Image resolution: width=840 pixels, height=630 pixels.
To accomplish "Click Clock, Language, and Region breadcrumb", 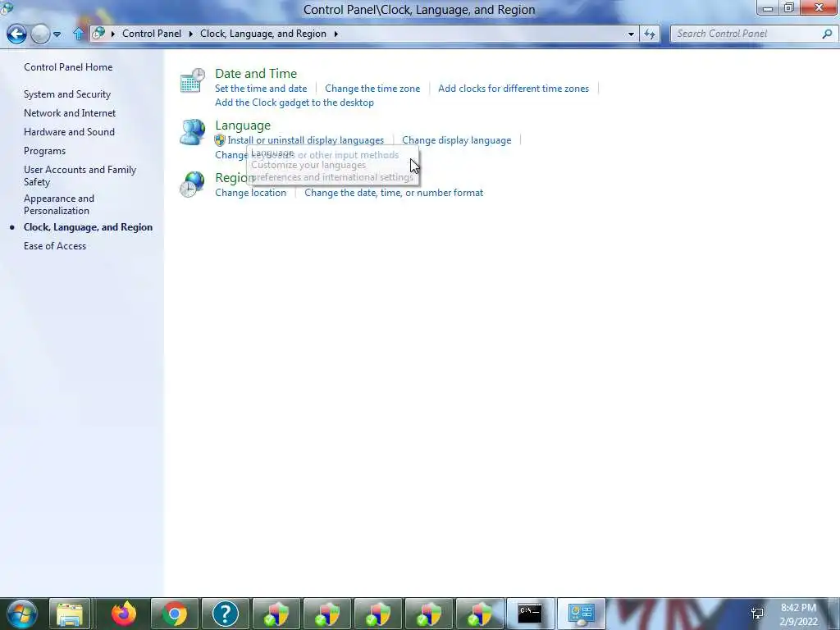I will point(263,34).
